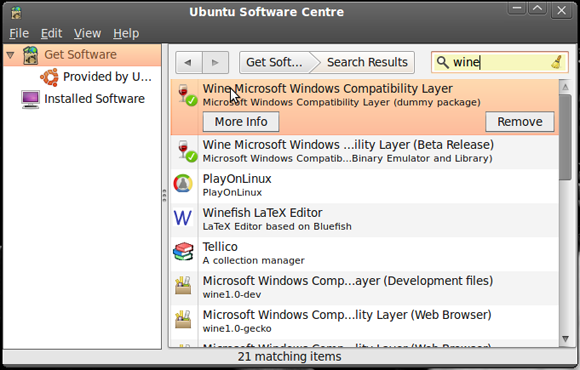Click the More Info button
Screen dimensions: 580x370
point(241,122)
